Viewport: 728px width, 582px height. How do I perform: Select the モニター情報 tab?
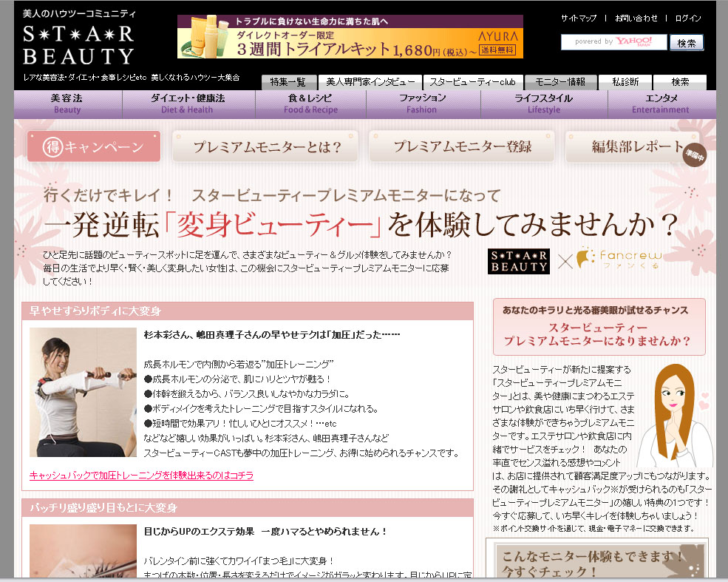560,82
